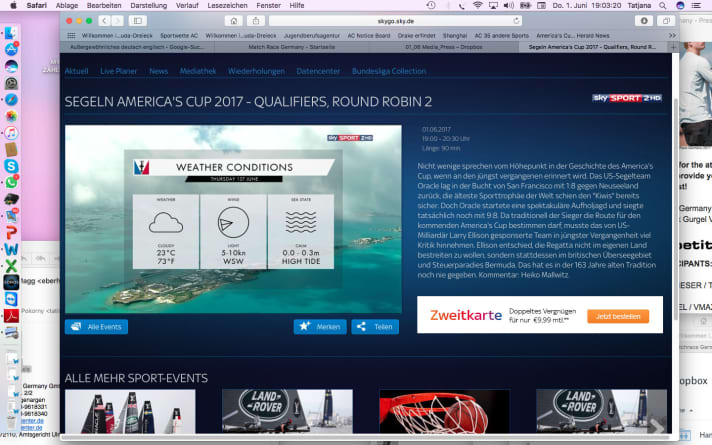Open Photos from the Dock
Viewport: 712px width, 445px height.
pos(11,116)
